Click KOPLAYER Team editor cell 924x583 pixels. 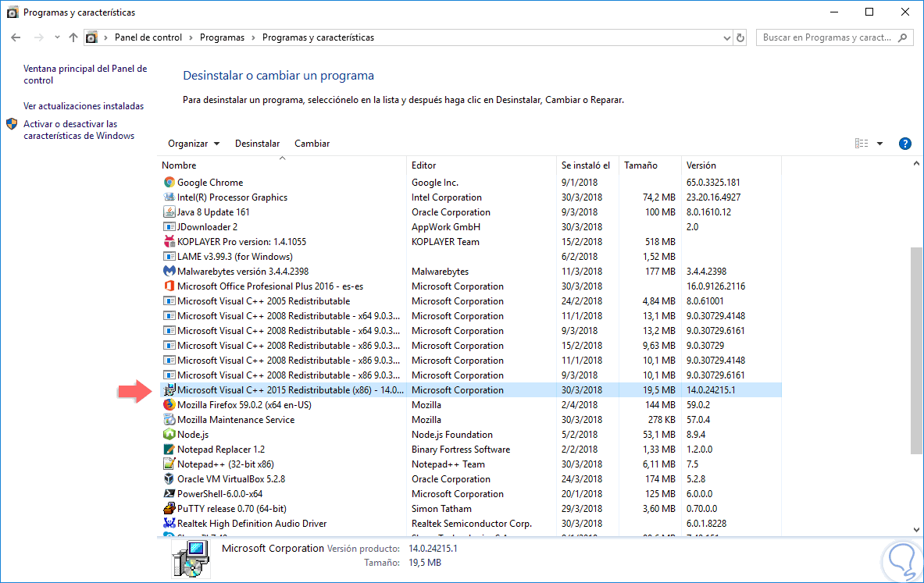[445, 241]
